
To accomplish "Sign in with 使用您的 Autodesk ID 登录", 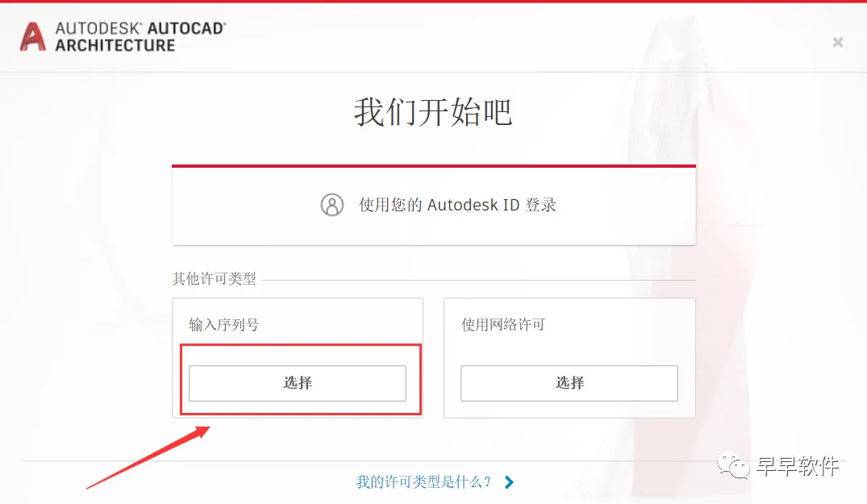I will [434, 206].
